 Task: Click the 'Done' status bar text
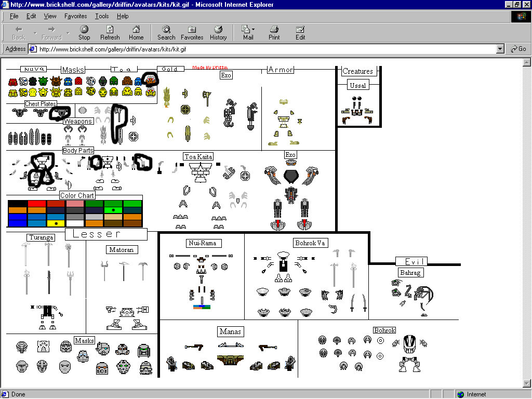coord(18,394)
